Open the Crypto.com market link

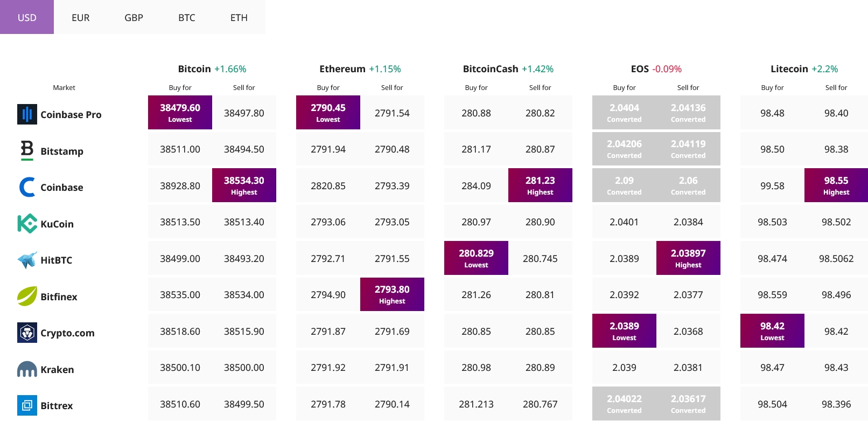tap(67, 333)
